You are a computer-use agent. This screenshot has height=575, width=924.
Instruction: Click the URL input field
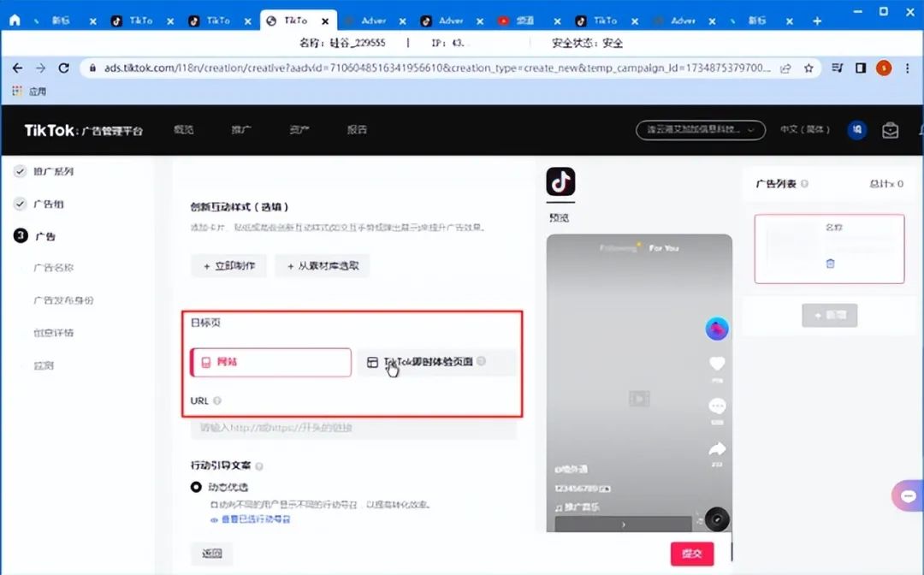click(353, 428)
